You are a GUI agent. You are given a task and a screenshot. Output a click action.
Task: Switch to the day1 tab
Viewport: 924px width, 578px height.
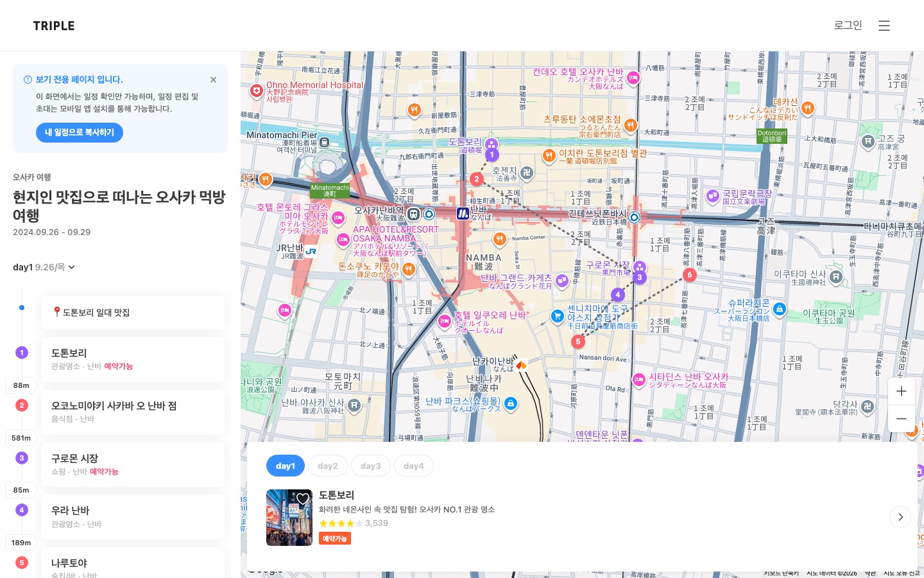click(x=286, y=466)
